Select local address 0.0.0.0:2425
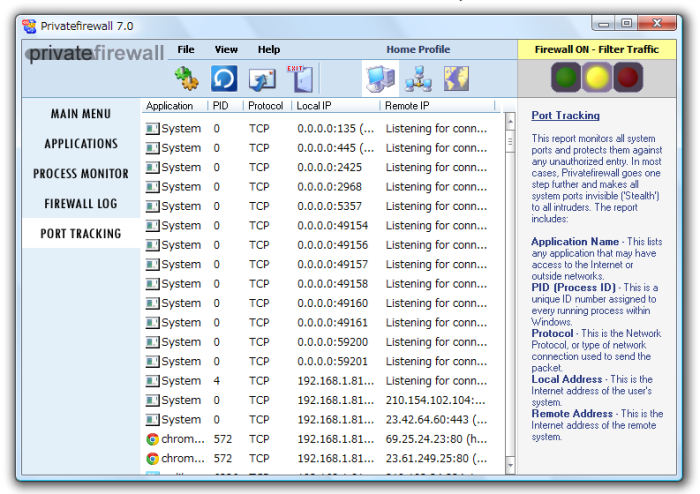Image resolution: width=700 pixels, height=494 pixels. [329, 167]
